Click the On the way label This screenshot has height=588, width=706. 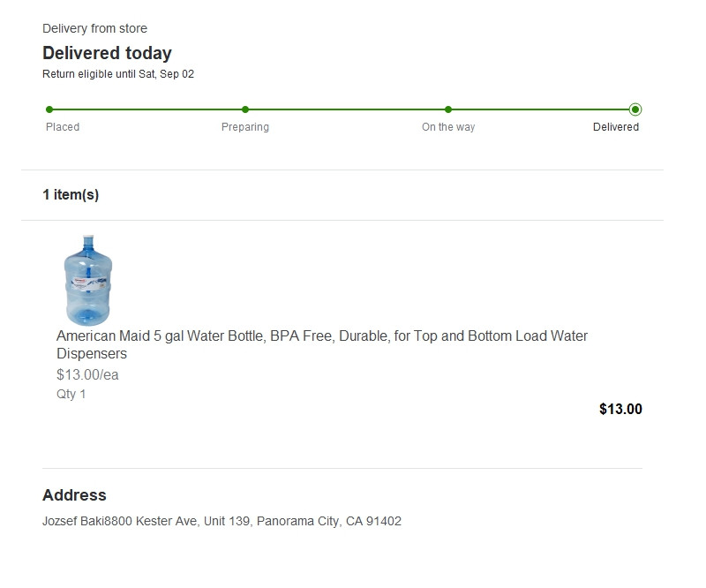coord(448,127)
